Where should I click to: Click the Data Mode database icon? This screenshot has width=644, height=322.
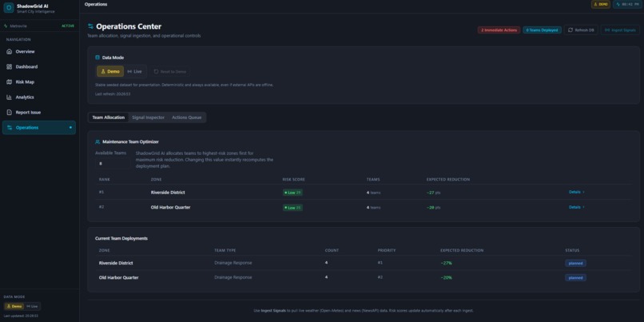[97, 58]
